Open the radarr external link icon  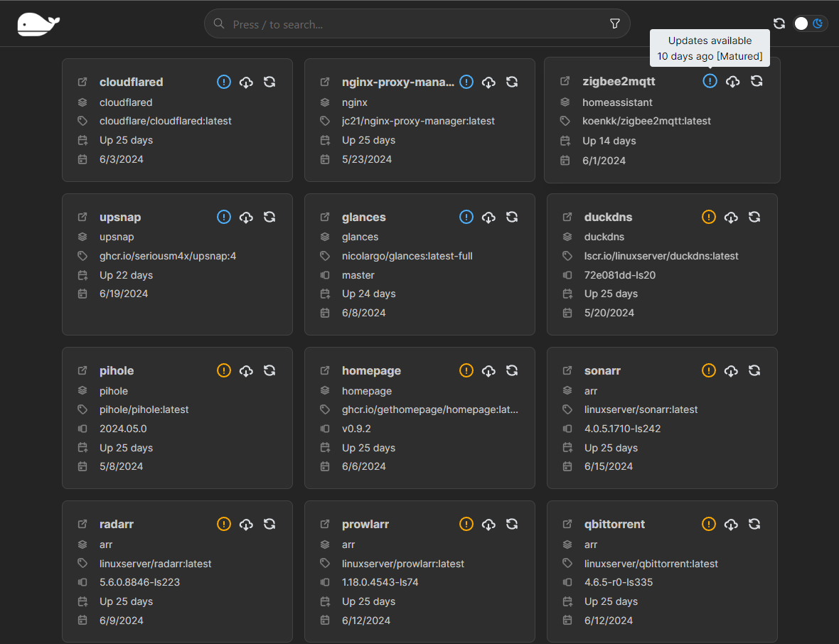[x=82, y=524]
